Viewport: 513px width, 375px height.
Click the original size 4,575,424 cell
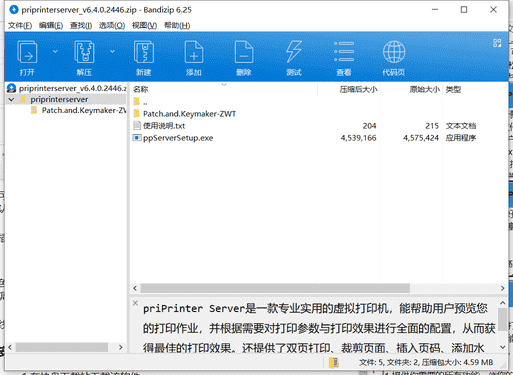point(421,138)
